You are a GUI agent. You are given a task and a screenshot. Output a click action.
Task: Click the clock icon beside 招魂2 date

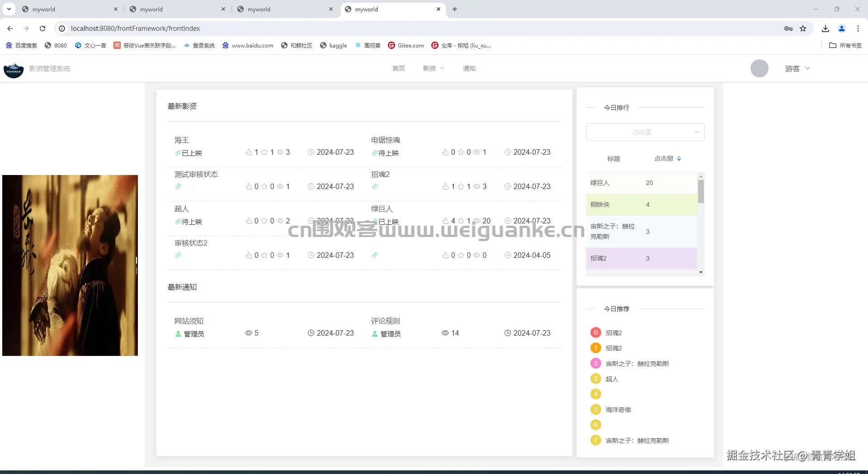508,186
